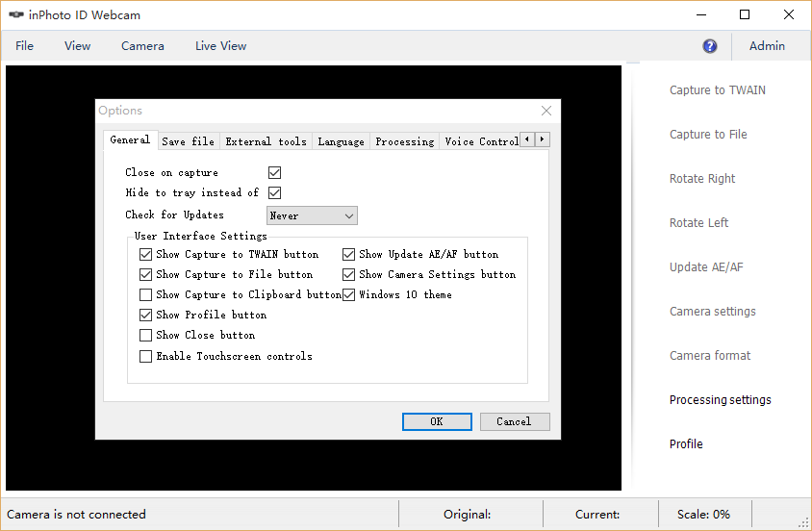Toggle the Close on capture checkbox

coord(274,172)
